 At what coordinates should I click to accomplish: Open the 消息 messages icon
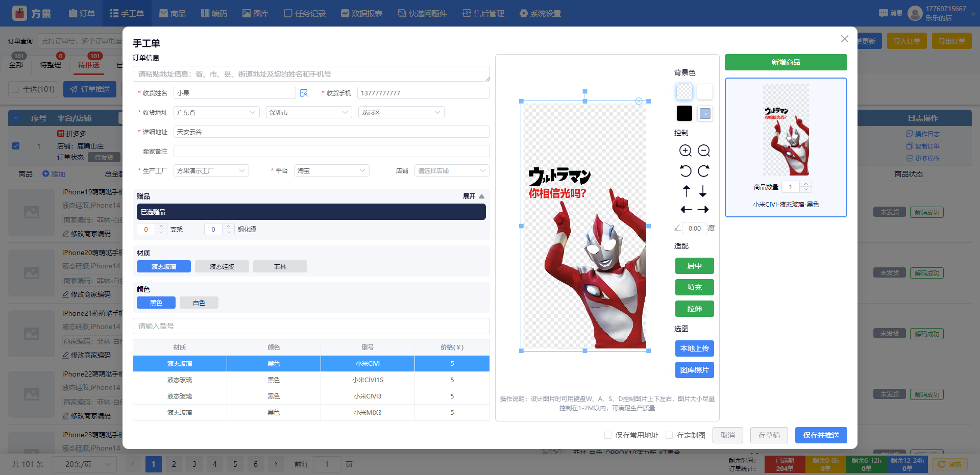coord(884,13)
